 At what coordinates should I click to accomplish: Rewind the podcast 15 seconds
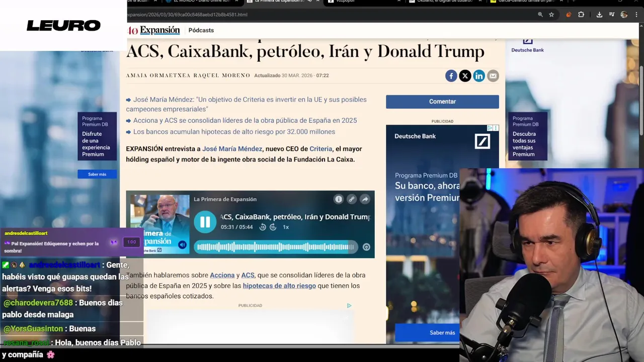tap(263, 227)
